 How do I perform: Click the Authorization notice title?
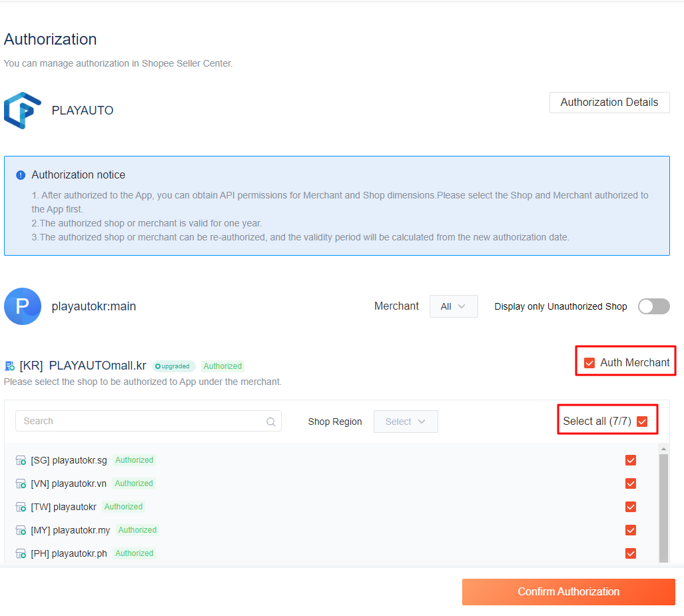pos(78,175)
